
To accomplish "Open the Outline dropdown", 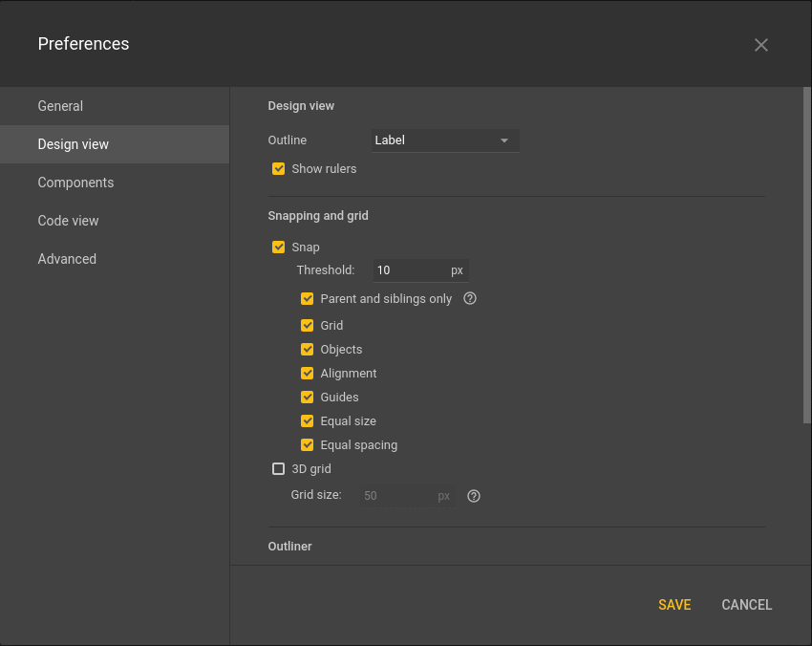I will [445, 140].
